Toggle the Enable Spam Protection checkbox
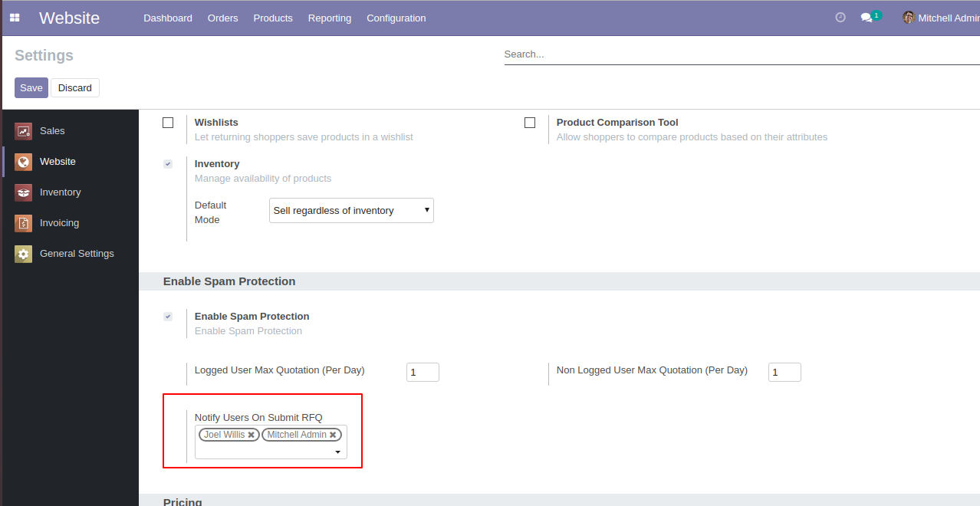The height and width of the screenshot is (506, 980). pyautogui.click(x=168, y=317)
